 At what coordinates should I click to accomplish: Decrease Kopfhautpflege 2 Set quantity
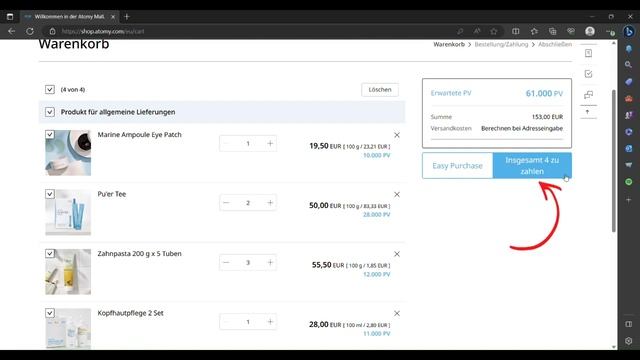click(226, 322)
